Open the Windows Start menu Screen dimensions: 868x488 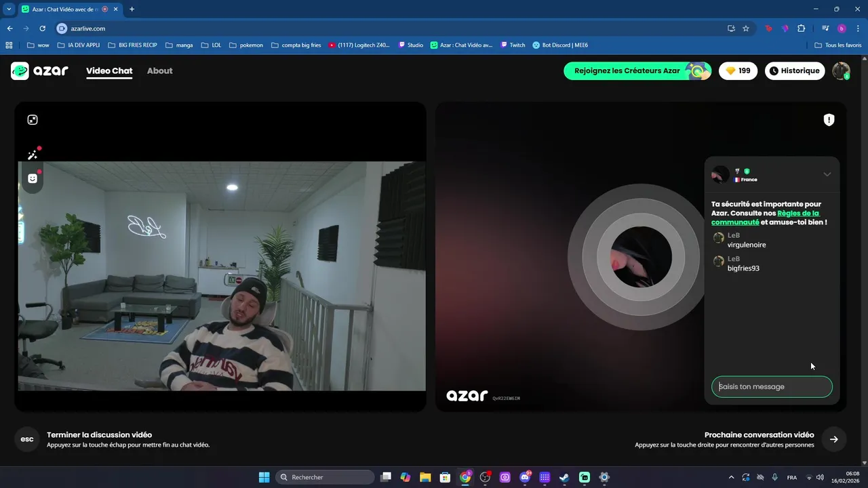coord(264,477)
